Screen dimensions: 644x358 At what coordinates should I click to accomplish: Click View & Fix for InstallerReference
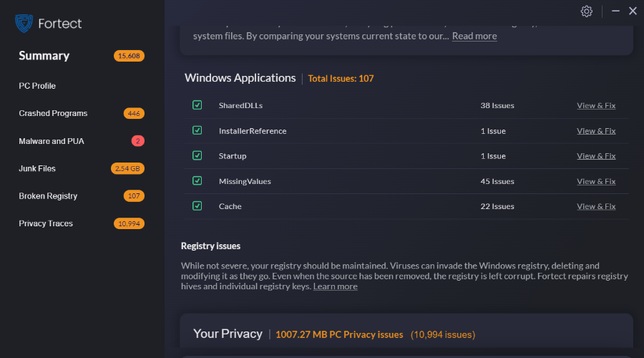point(596,131)
